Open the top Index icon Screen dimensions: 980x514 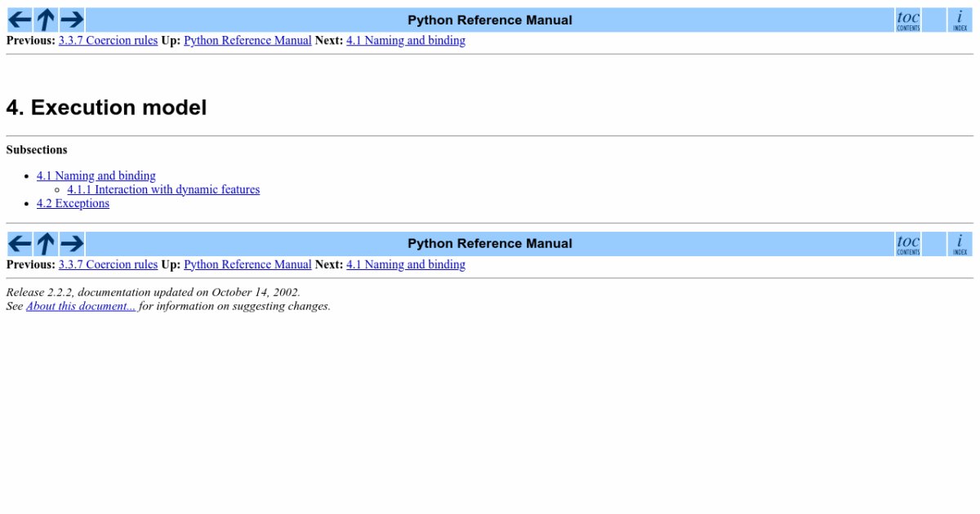pyautogui.click(x=960, y=20)
